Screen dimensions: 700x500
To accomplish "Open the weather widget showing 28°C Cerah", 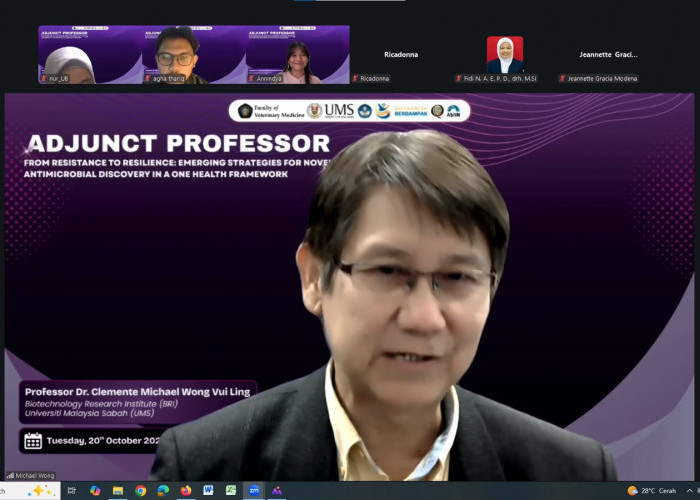I will point(652,491).
